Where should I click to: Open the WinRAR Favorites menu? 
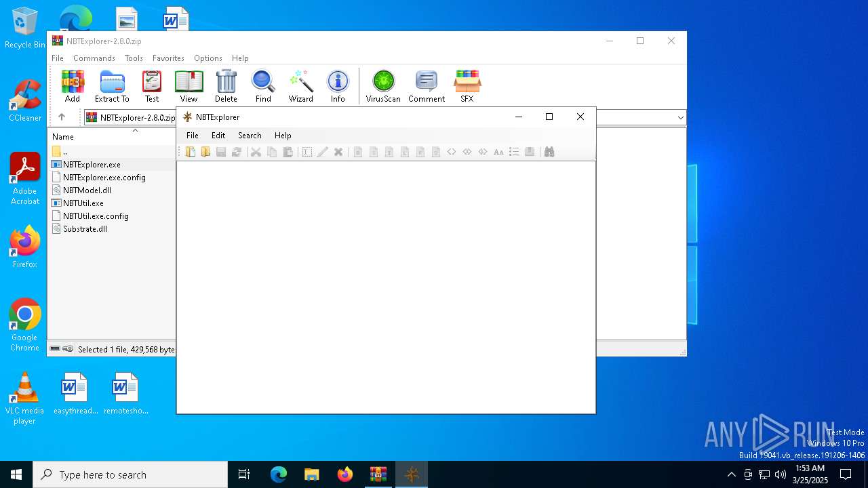(x=168, y=58)
